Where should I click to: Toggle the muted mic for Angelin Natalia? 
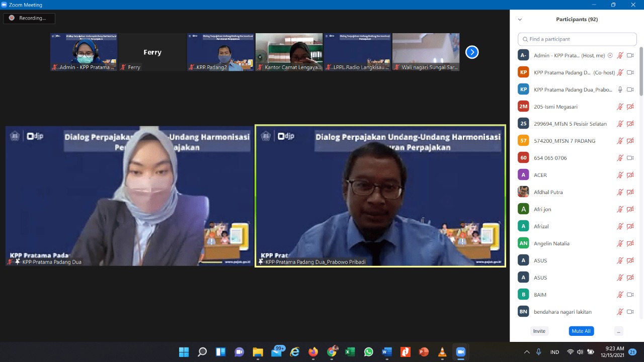tap(620, 243)
